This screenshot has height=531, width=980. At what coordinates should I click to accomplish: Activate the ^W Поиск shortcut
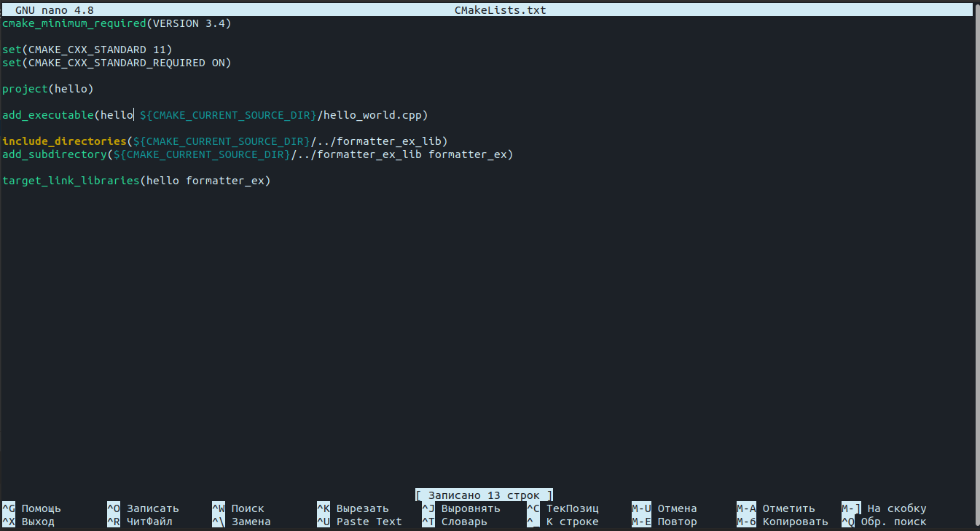click(x=240, y=508)
